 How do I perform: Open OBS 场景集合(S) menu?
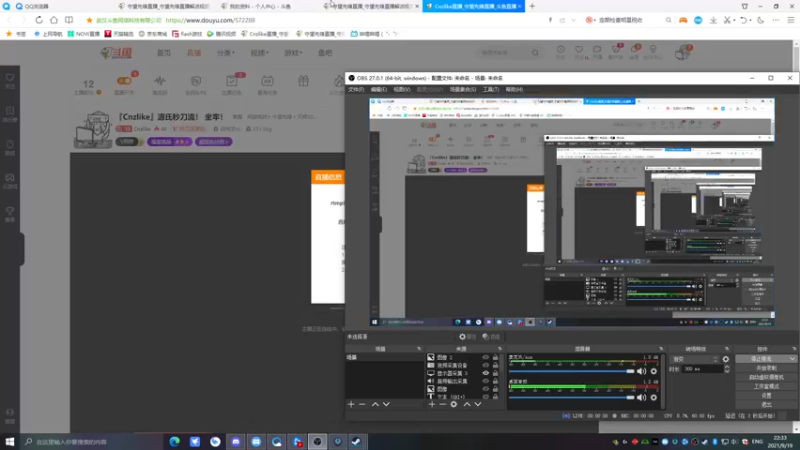coord(463,89)
